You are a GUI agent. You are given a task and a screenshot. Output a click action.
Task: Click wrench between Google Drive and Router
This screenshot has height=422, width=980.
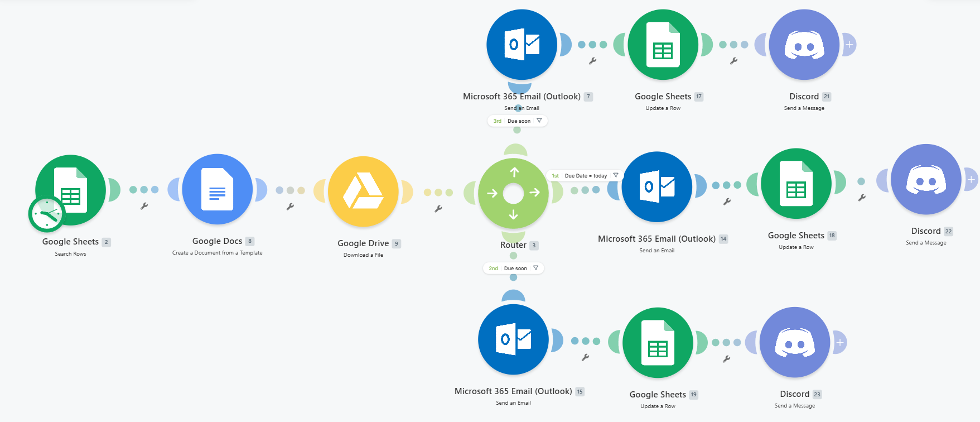(438, 209)
